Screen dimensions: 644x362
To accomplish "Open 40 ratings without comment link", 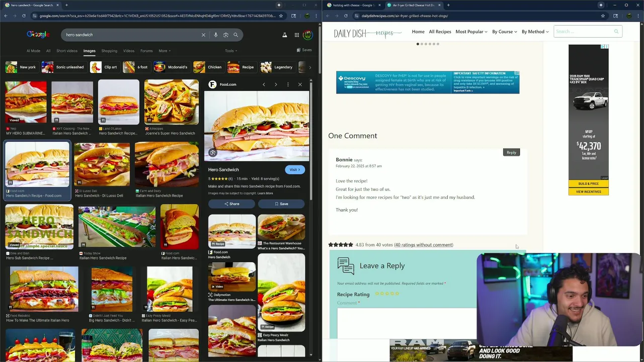I will 424,245.
